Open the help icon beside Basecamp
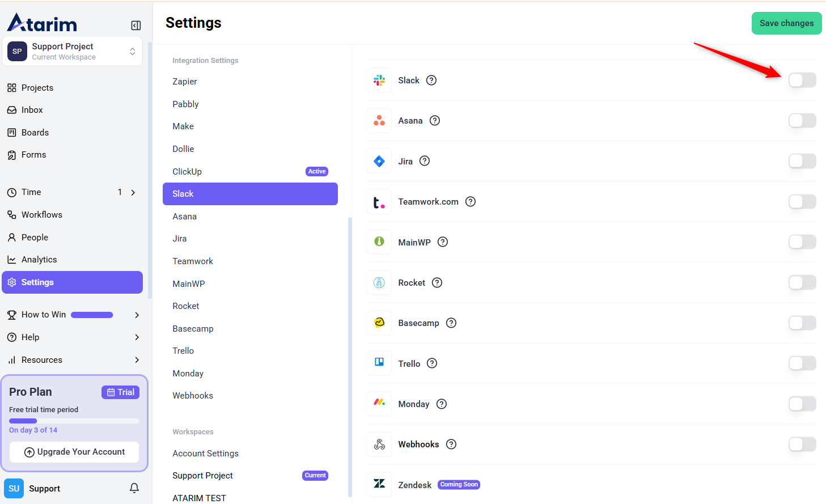 (x=451, y=323)
